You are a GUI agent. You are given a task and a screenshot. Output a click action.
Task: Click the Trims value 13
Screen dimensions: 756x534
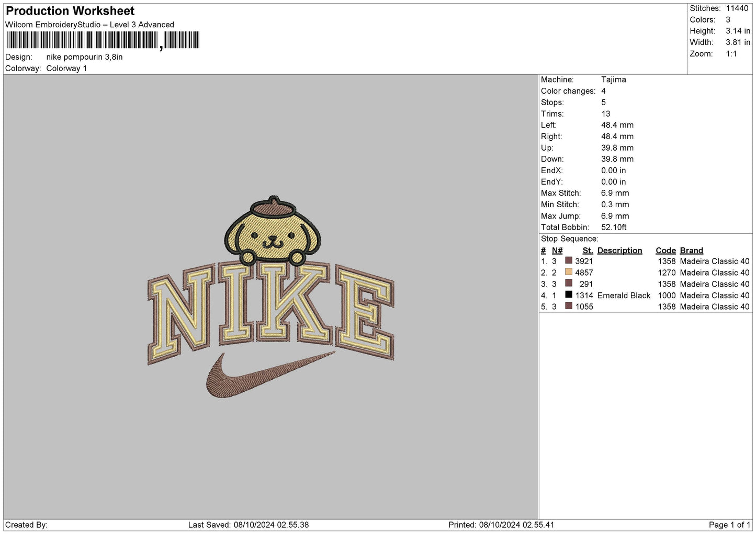606,113
